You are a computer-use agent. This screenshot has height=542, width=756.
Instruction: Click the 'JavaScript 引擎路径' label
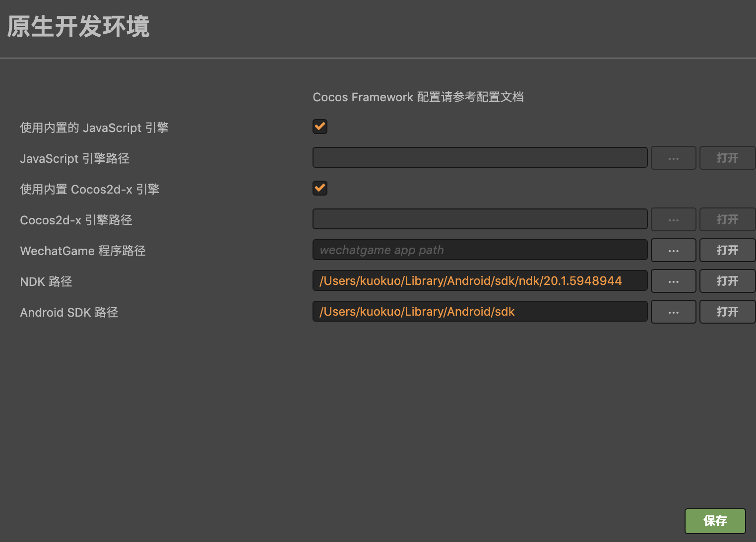(74, 158)
